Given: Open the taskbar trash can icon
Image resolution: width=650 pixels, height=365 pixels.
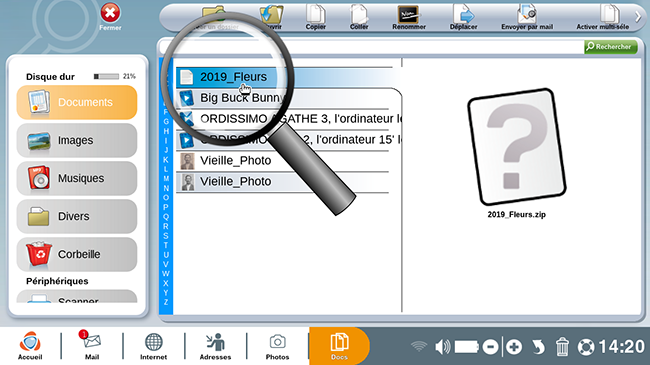Looking at the screenshot, I should coord(562,347).
